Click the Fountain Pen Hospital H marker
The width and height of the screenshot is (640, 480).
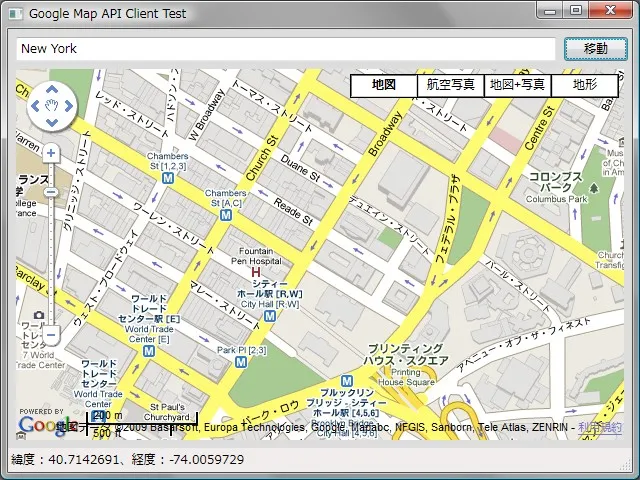[256, 271]
